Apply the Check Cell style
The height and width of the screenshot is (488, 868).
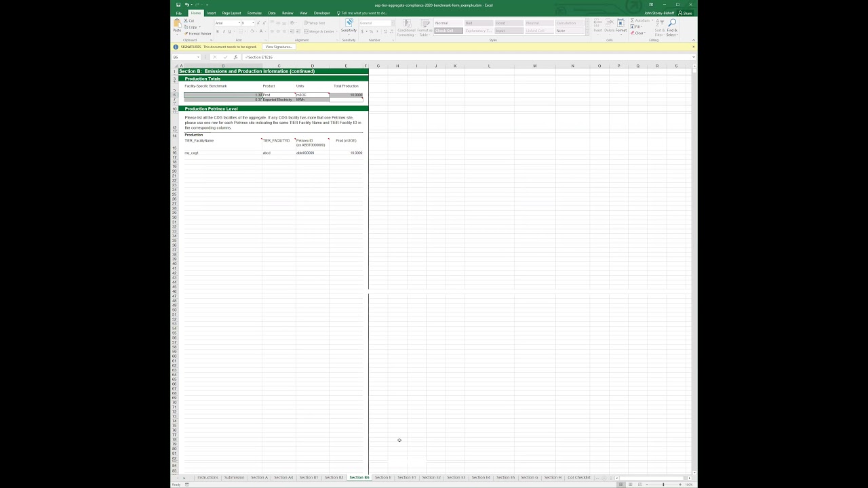click(448, 30)
